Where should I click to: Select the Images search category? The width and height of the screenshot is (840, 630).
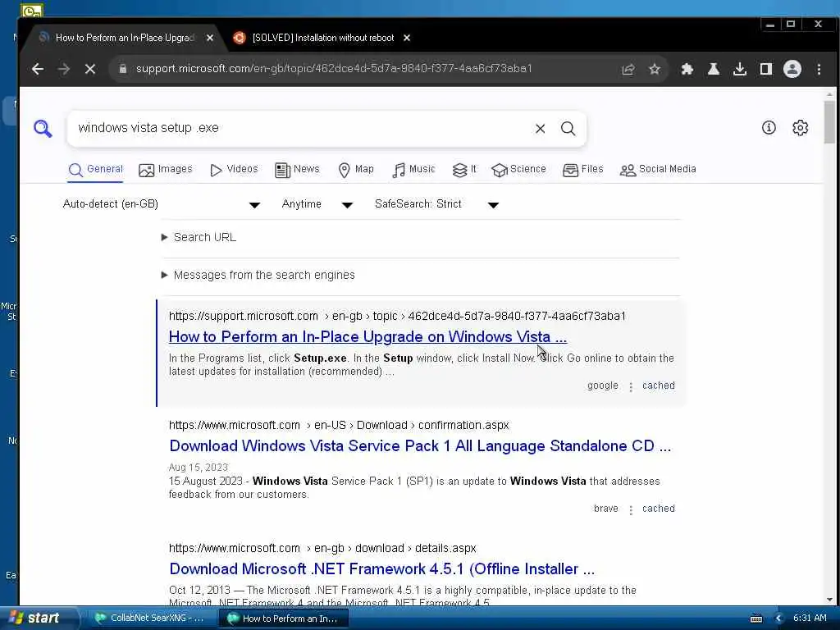(166, 170)
